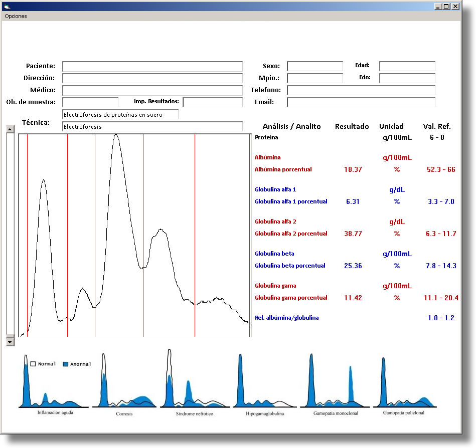Click the Albúmina porcentual result value 18.37
This screenshot has height=448, width=476.
point(353,170)
